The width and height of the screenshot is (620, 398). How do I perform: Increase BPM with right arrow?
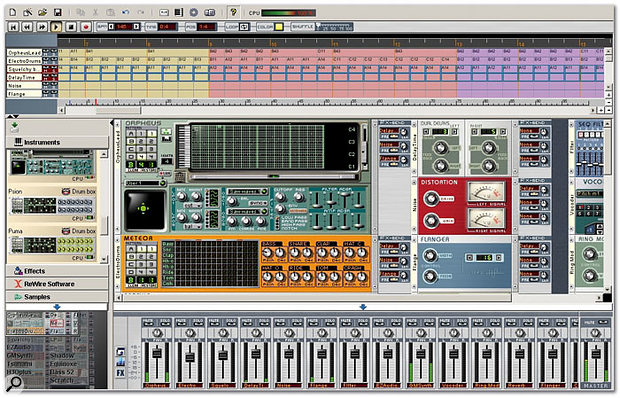tap(136, 26)
